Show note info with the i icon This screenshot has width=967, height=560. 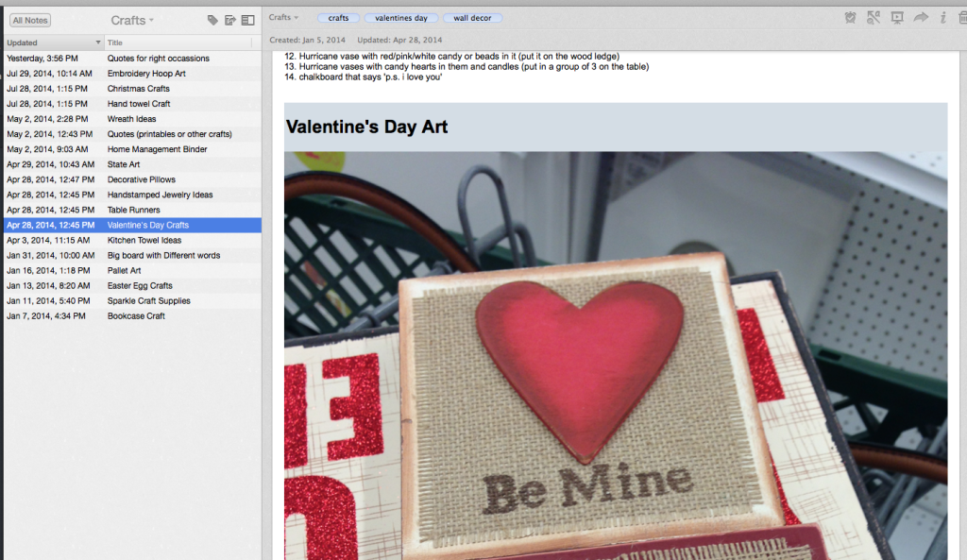pyautogui.click(x=942, y=18)
